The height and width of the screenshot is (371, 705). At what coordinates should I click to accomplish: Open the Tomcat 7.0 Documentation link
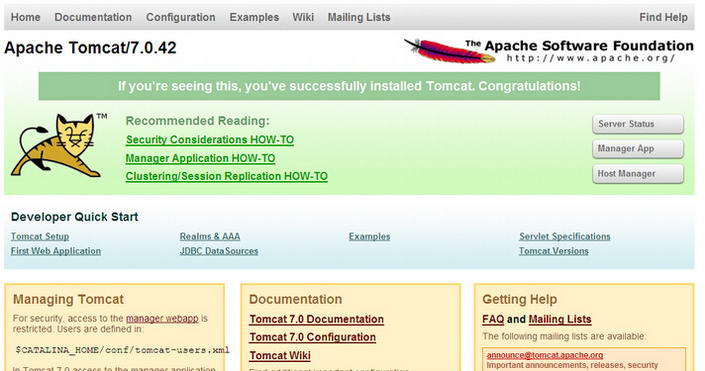coord(317,319)
